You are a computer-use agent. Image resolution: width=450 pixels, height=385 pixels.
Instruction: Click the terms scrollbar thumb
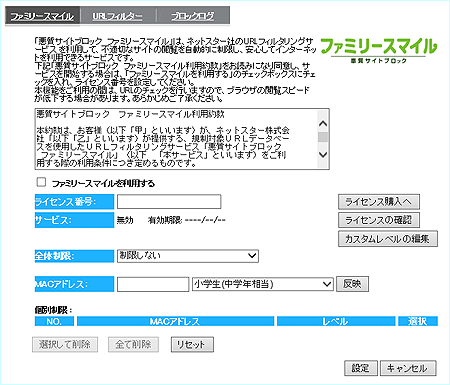click(x=323, y=137)
